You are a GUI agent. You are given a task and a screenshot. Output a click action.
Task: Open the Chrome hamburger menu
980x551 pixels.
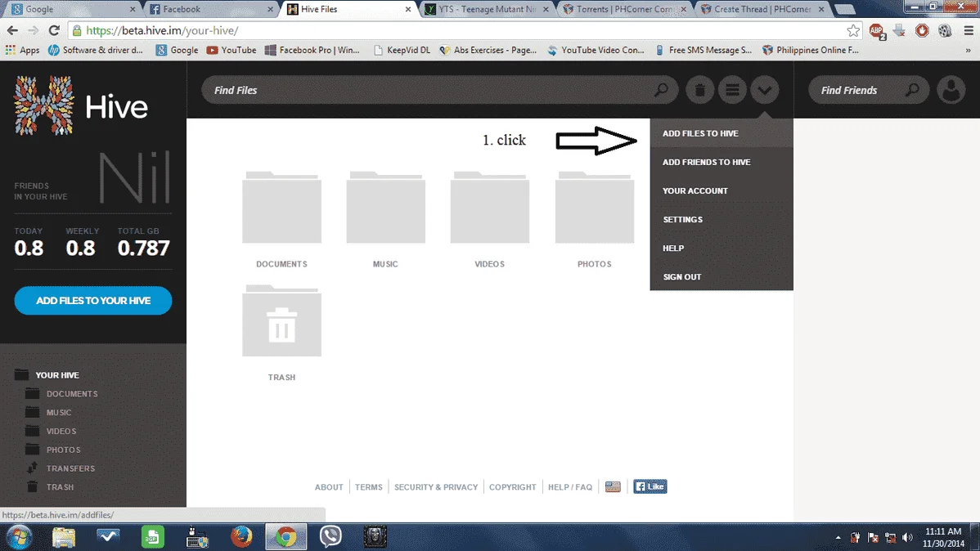click(968, 30)
